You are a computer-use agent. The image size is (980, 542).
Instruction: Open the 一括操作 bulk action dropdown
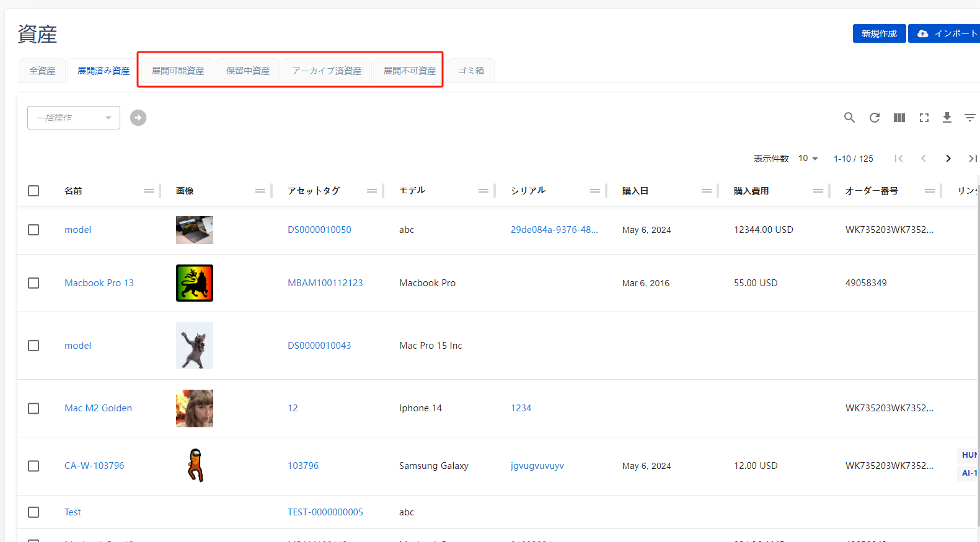[74, 118]
